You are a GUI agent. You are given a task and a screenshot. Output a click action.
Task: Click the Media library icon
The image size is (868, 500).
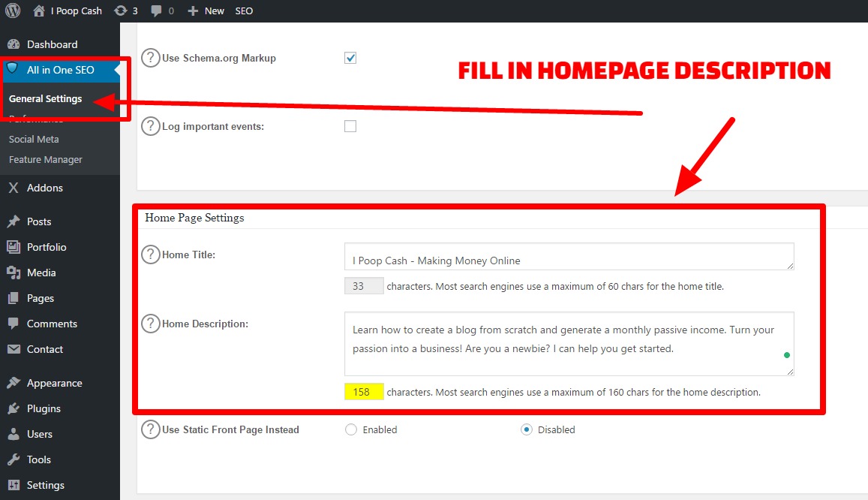(x=14, y=273)
